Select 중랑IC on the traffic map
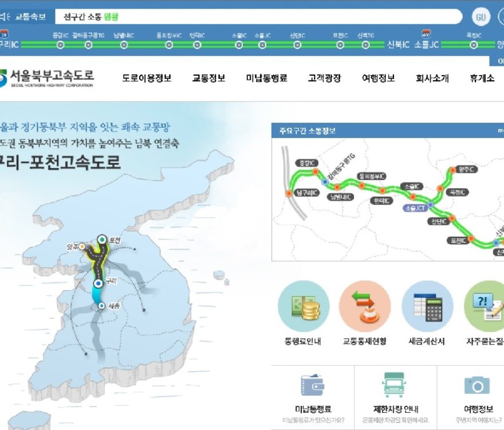504x430 pixels. point(306,163)
